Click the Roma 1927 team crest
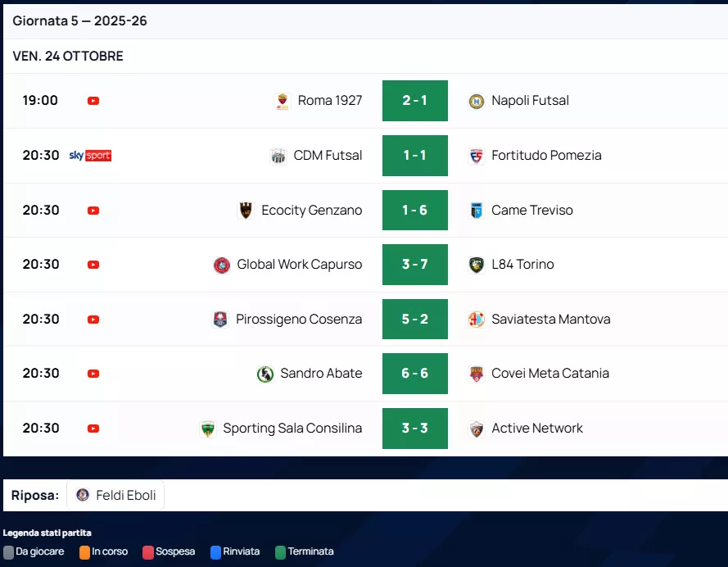 click(283, 101)
